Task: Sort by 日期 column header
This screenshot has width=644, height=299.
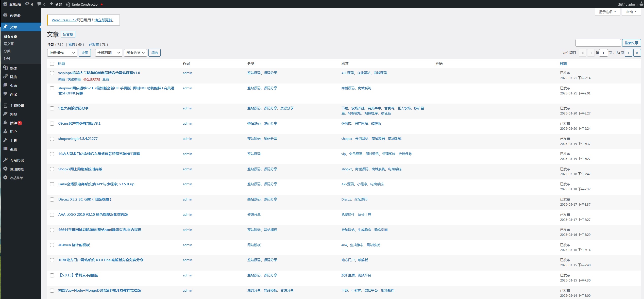Action: [x=563, y=64]
